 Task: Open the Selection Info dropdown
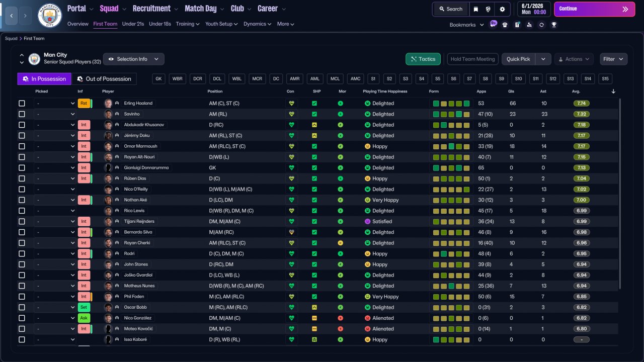(133, 59)
